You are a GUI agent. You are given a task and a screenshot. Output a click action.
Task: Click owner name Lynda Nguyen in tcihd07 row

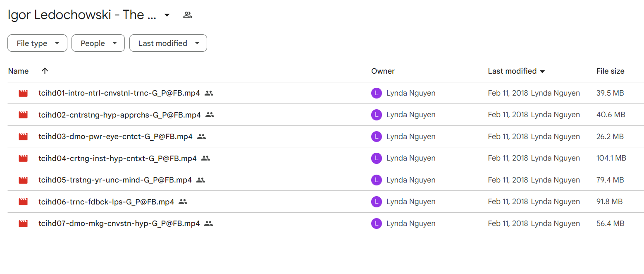click(x=411, y=224)
